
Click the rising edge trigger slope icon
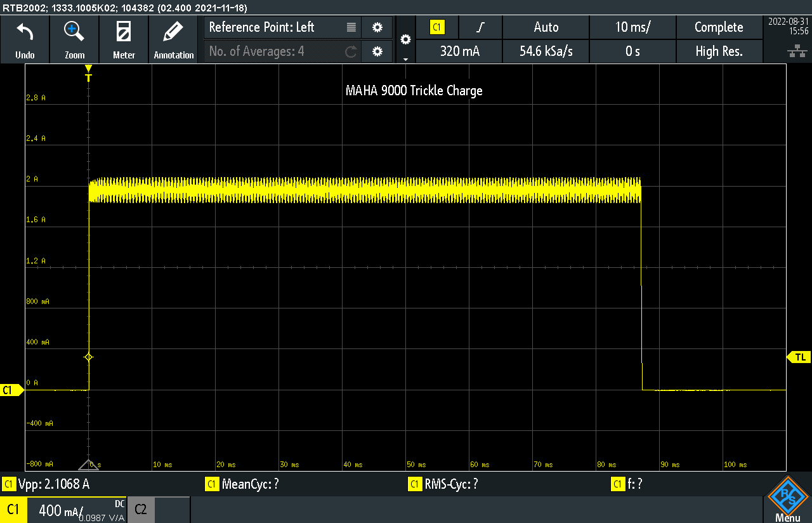pyautogui.click(x=480, y=27)
